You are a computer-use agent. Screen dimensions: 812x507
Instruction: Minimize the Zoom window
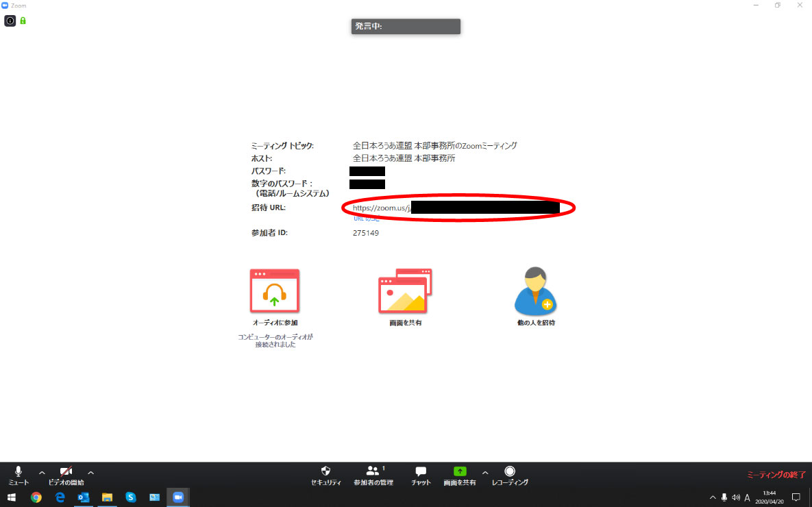(x=756, y=5)
